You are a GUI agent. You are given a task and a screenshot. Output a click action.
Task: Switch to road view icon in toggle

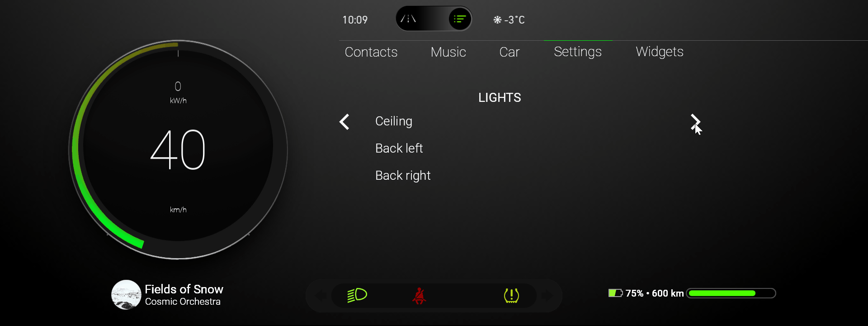coord(409,19)
